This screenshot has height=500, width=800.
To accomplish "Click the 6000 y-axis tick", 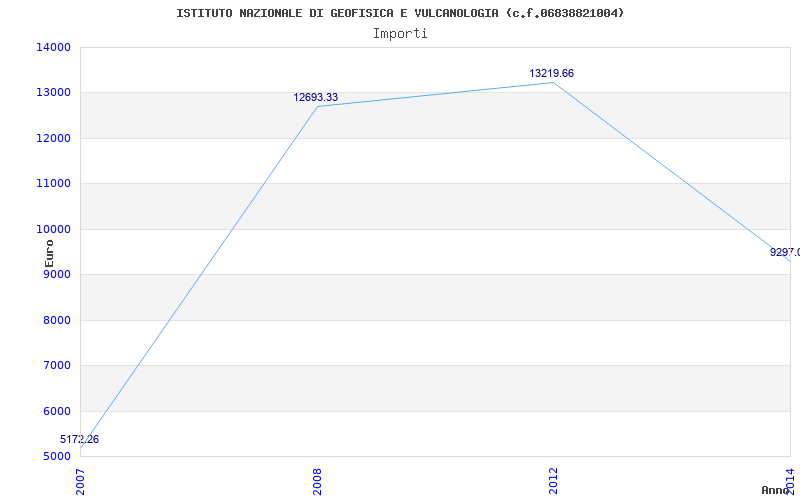I will [56, 411].
